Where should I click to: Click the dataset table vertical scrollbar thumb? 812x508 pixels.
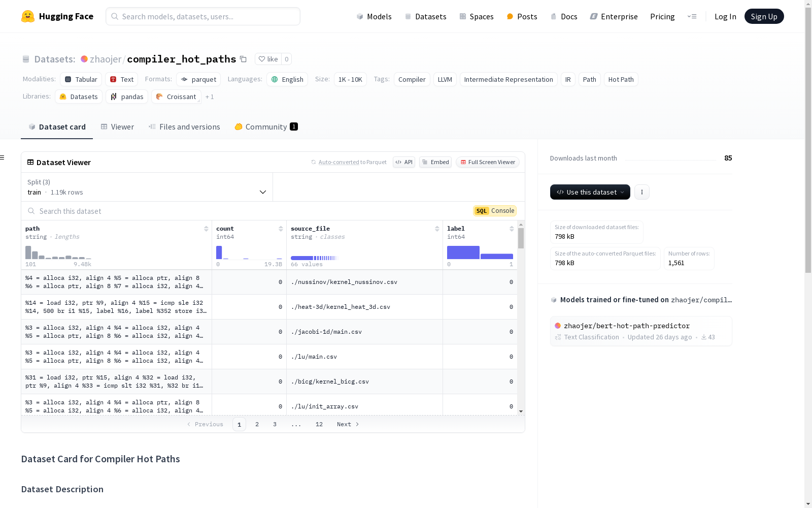click(521, 238)
